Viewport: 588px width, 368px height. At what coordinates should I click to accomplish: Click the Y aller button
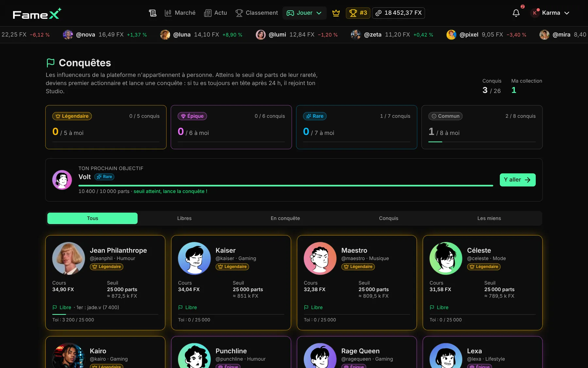518,180
